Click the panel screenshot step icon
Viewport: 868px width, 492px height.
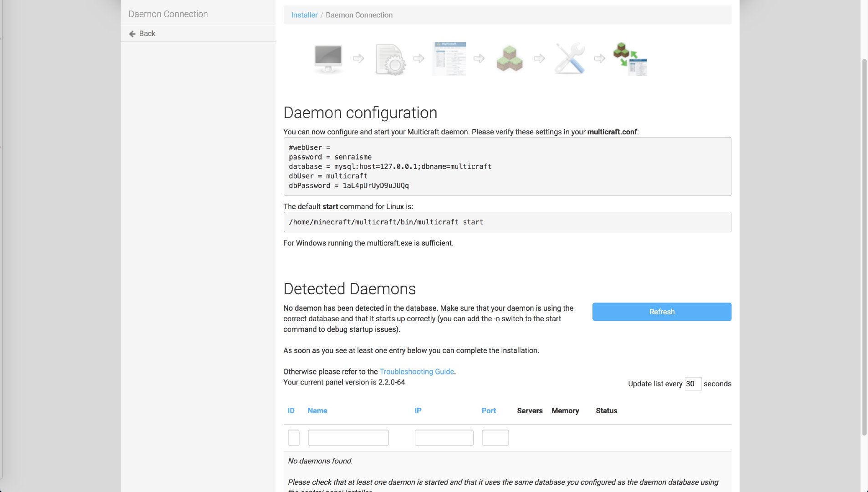449,58
